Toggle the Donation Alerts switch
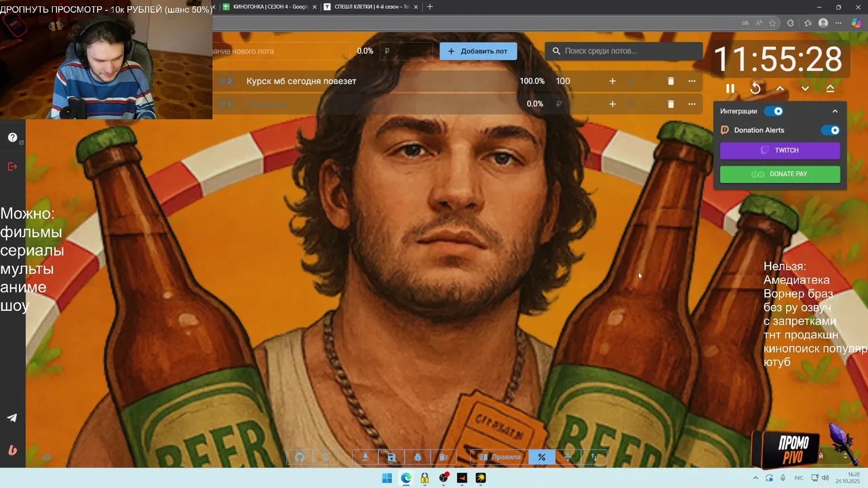Viewport: 868px width, 488px height. tap(830, 130)
